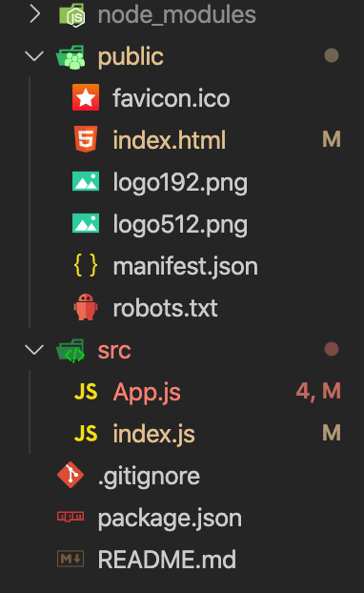Screen dimensions: 364x593
Task: Click the src folder code icon
Action: 71,351
